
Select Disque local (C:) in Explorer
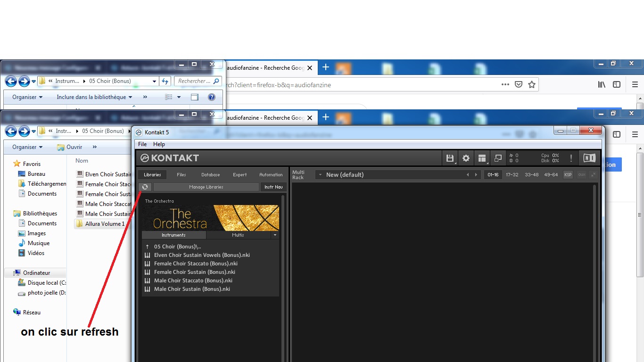point(42,283)
